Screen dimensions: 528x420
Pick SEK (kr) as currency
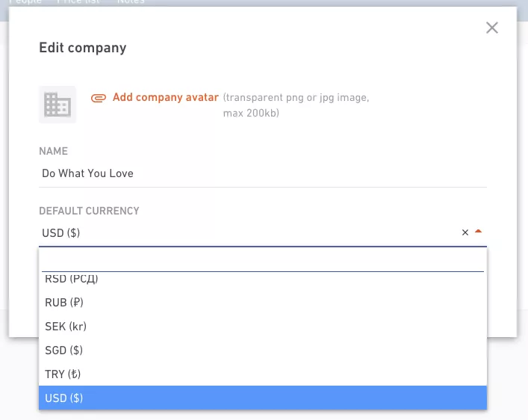pos(263,327)
